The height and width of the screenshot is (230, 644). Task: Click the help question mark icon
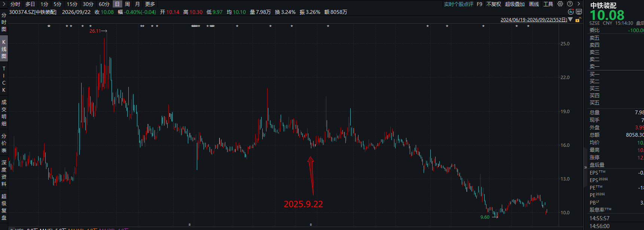pos(570,4)
